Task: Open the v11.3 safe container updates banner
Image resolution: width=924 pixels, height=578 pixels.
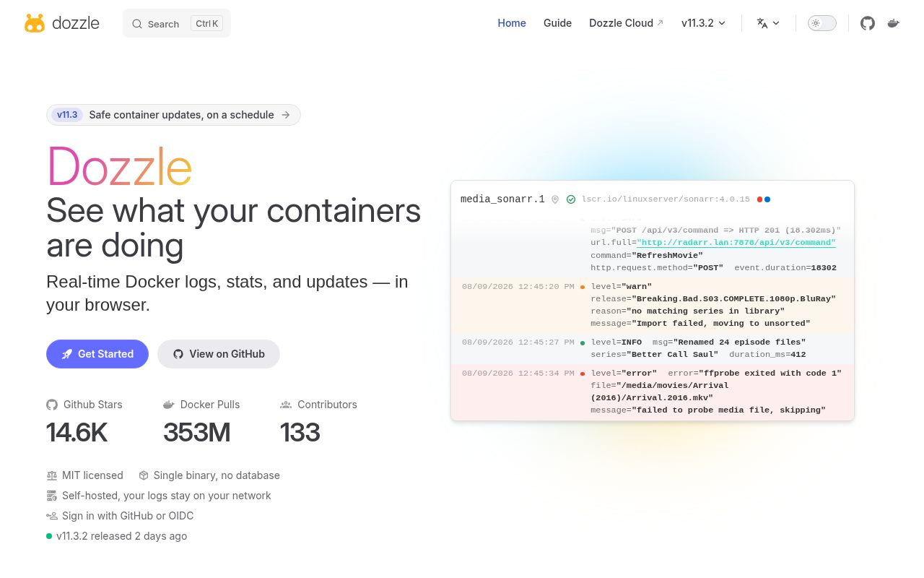Action: pos(173,115)
